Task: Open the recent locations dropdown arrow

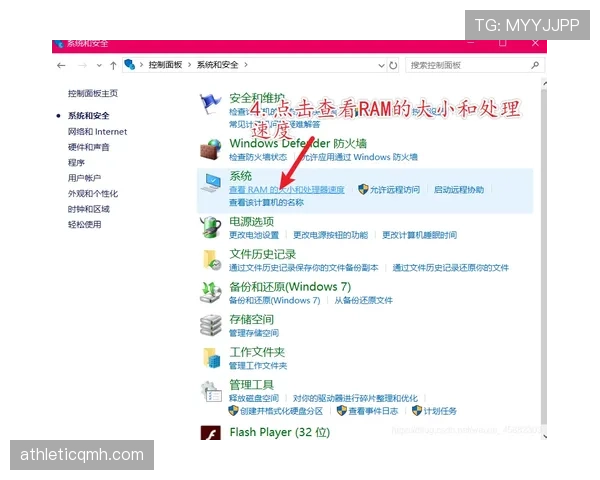Action: coord(99,65)
